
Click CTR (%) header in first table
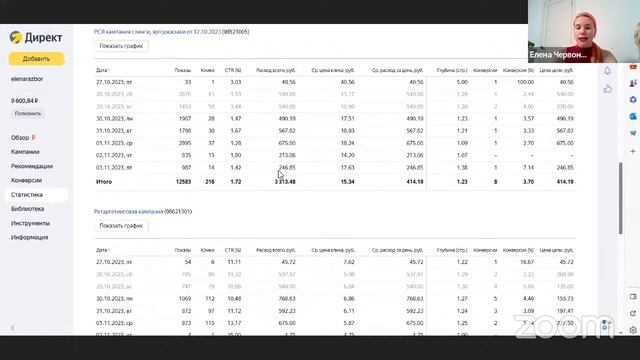pos(233,70)
